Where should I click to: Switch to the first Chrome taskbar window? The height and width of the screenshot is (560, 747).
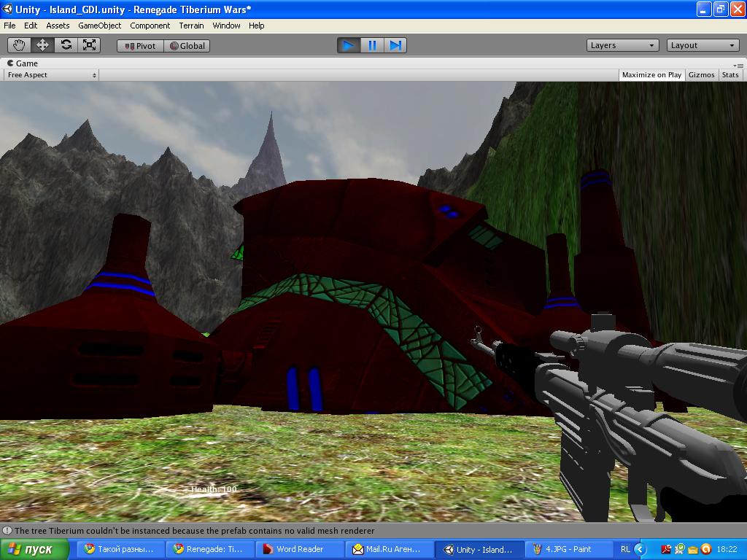point(122,550)
